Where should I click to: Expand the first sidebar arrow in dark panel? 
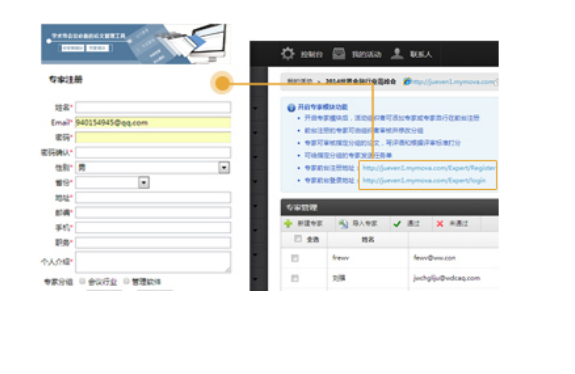(x=255, y=108)
